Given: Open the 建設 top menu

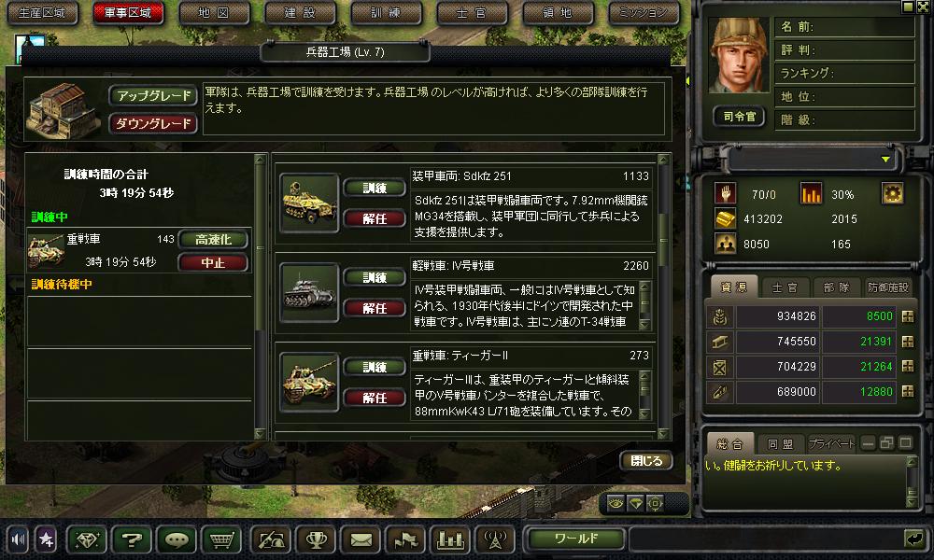Looking at the screenshot, I should tap(300, 12).
